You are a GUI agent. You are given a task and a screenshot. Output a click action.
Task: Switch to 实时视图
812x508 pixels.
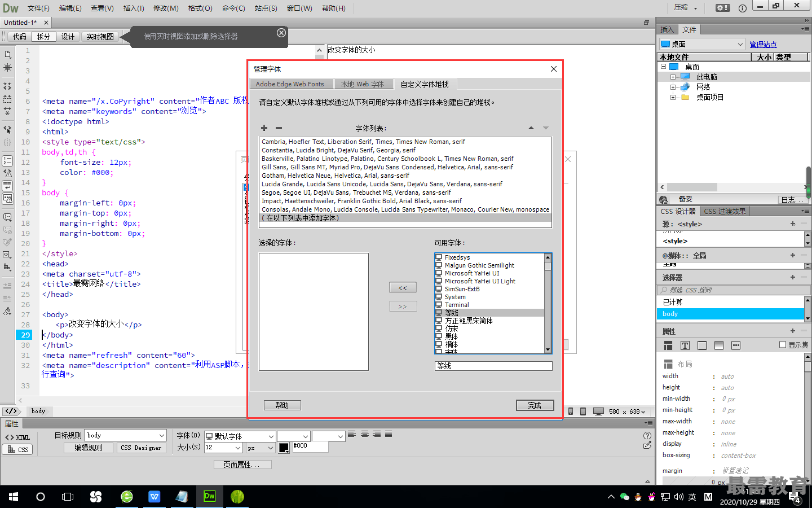click(100, 37)
